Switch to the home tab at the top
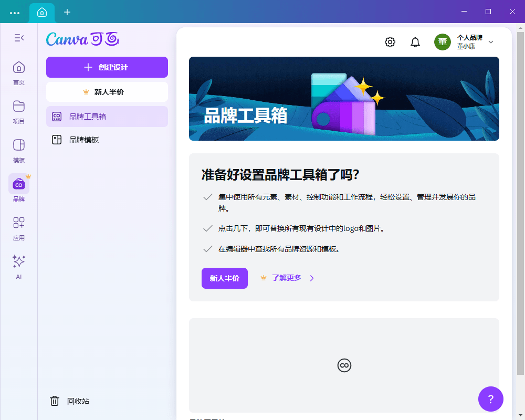525x420 pixels. coord(41,11)
